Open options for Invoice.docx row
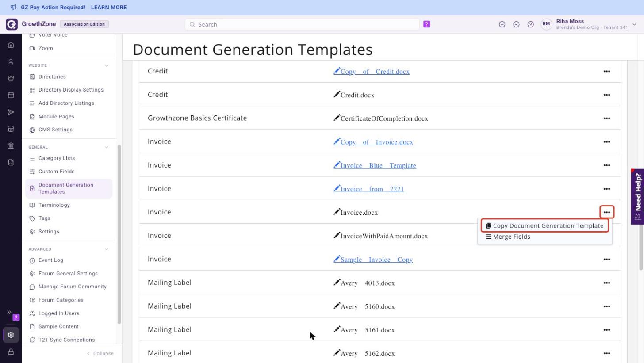The width and height of the screenshot is (644, 363). click(x=607, y=212)
